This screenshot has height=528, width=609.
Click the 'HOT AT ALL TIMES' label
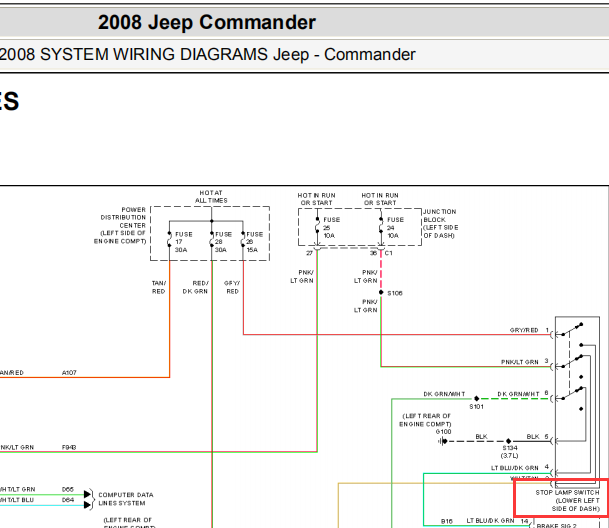[x=211, y=197]
